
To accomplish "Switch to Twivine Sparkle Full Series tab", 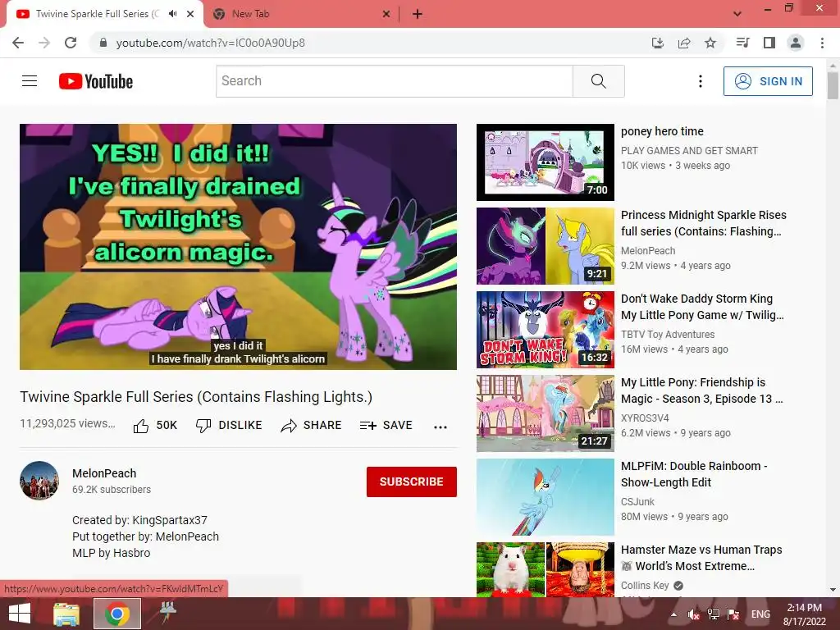I will 98,14.
